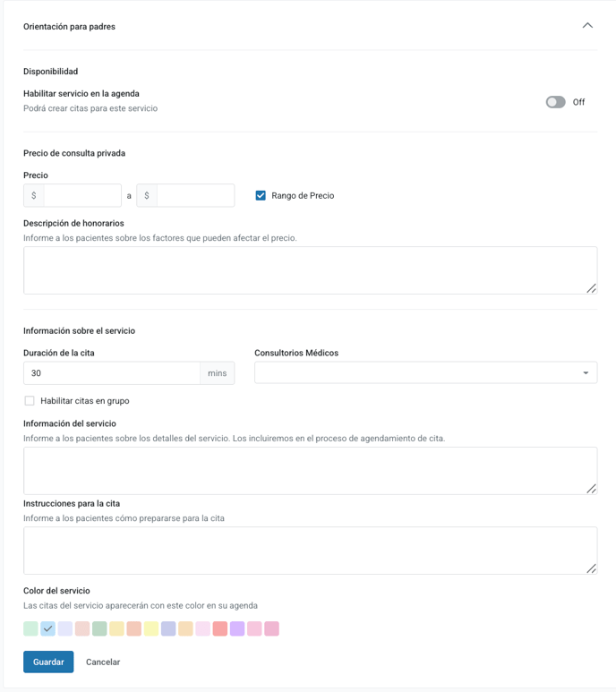Select the light green color swatch

pos(30,628)
